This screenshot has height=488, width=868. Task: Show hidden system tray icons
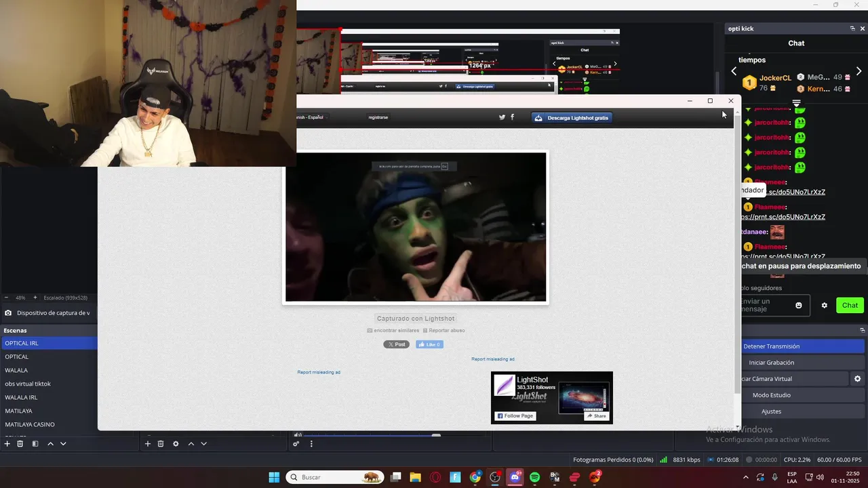click(x=746, y=477)
